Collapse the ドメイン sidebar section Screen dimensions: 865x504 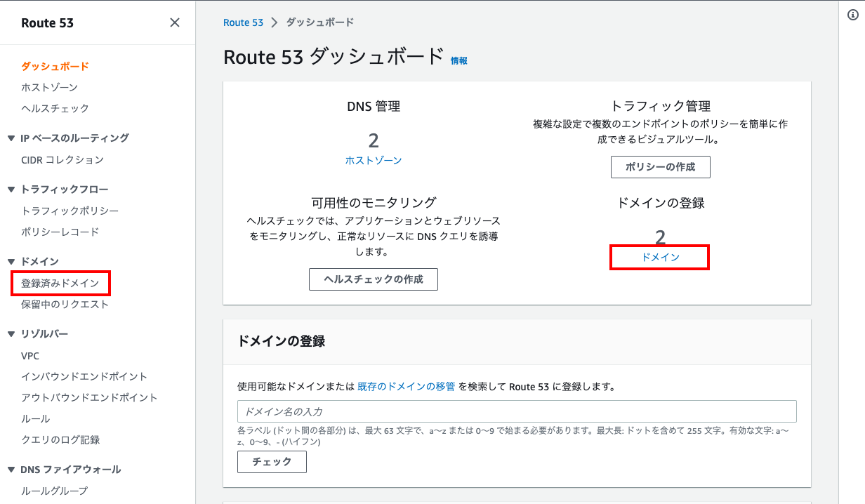pos(11,262)
